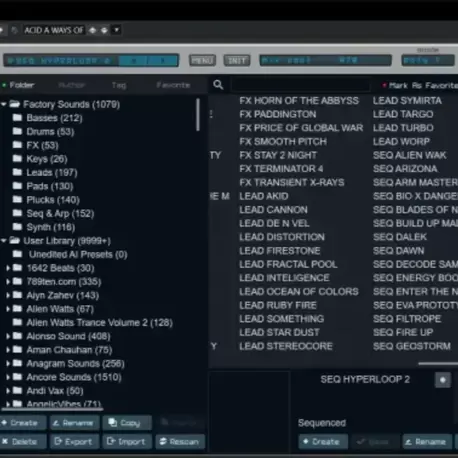This screenshot has width=458, height=458.
Task: Select preset SEQ GEOSTORM
Action: tap(412, 346)
